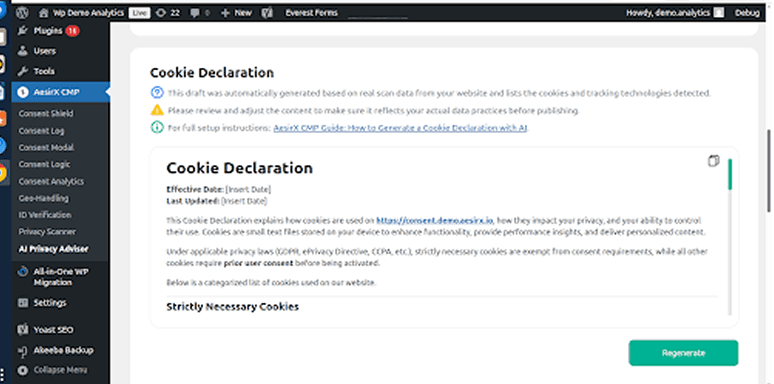Viewport: 774px width, 384px height.
Task: Click the Users person icon in sidebar
Action: (22, 51)
